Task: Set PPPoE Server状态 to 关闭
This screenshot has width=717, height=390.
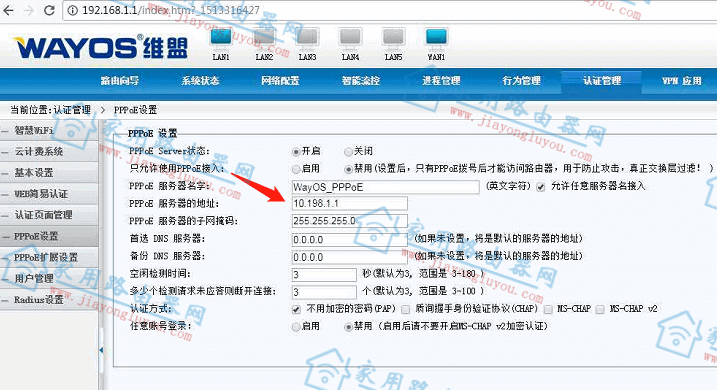Action: pos(348,151)
